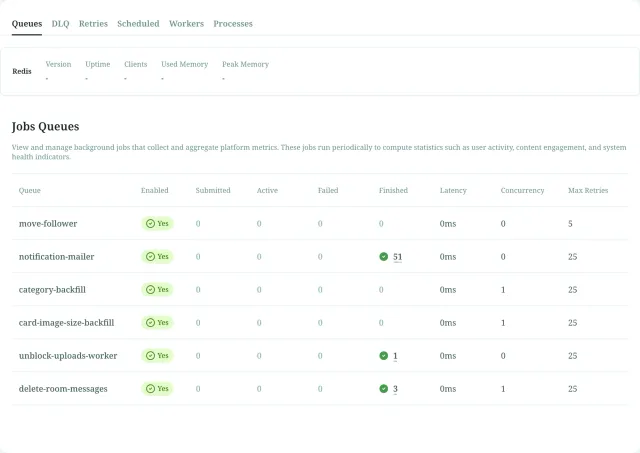This screenshot has height=453, width=640.
Task: Select the card-image-size-backfill queue name
Action: (x=66, y=323)
